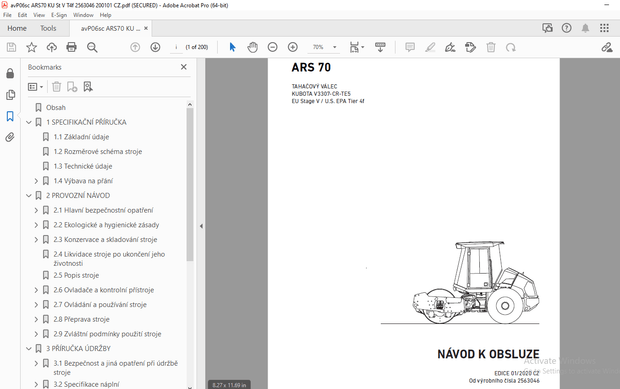Open the share review chat icon
This screenshot has height=389, width=620.
tap(547, 28)
